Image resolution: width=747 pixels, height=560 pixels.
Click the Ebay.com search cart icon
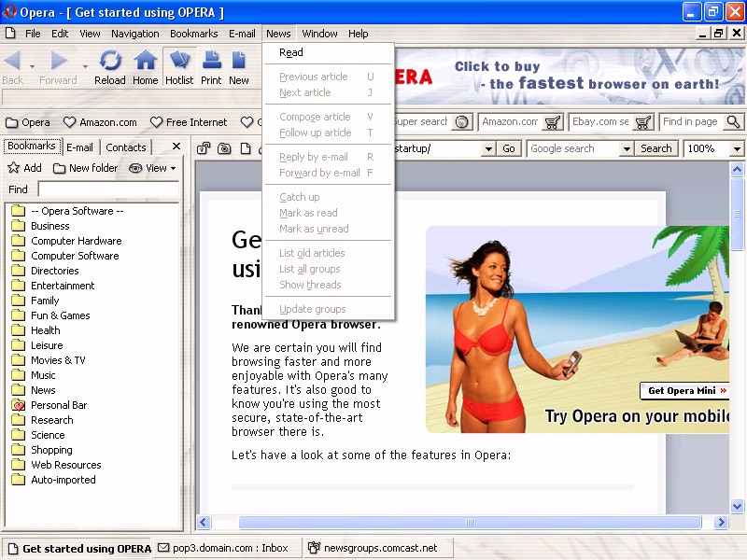pos(642,122)
